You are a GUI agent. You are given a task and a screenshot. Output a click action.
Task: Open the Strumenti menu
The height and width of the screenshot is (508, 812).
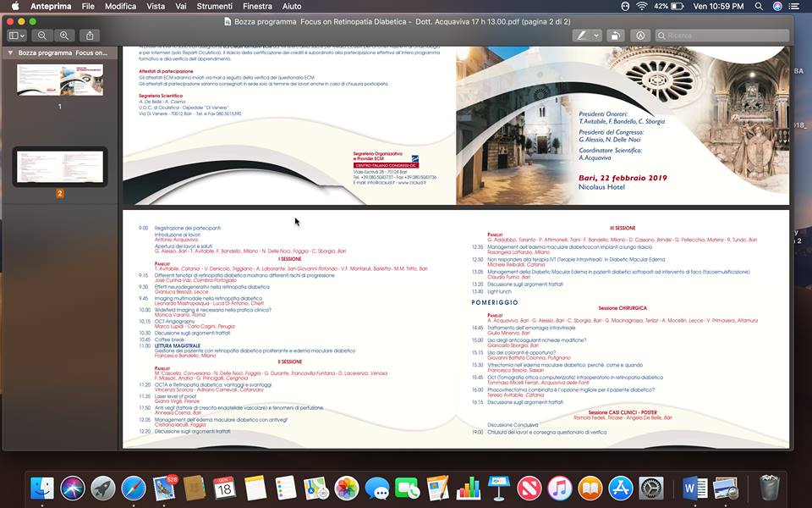pyautogui.click(x=214, y=6)
